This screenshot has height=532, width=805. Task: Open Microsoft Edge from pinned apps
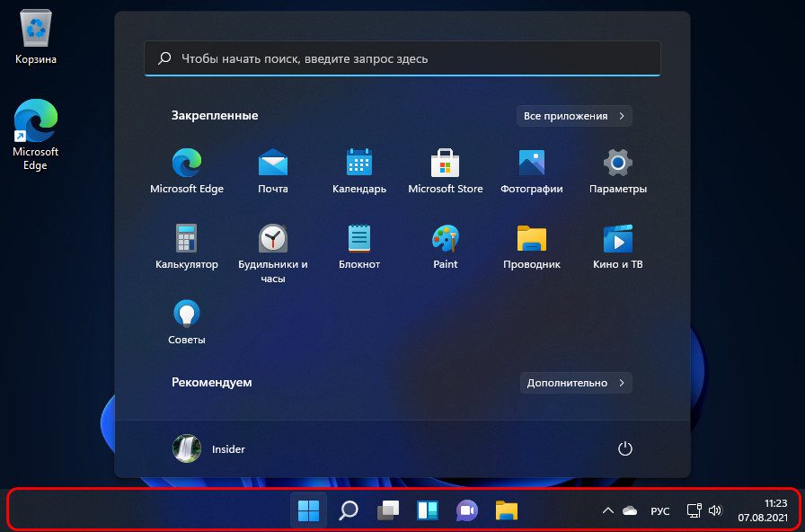coord(187,171)
